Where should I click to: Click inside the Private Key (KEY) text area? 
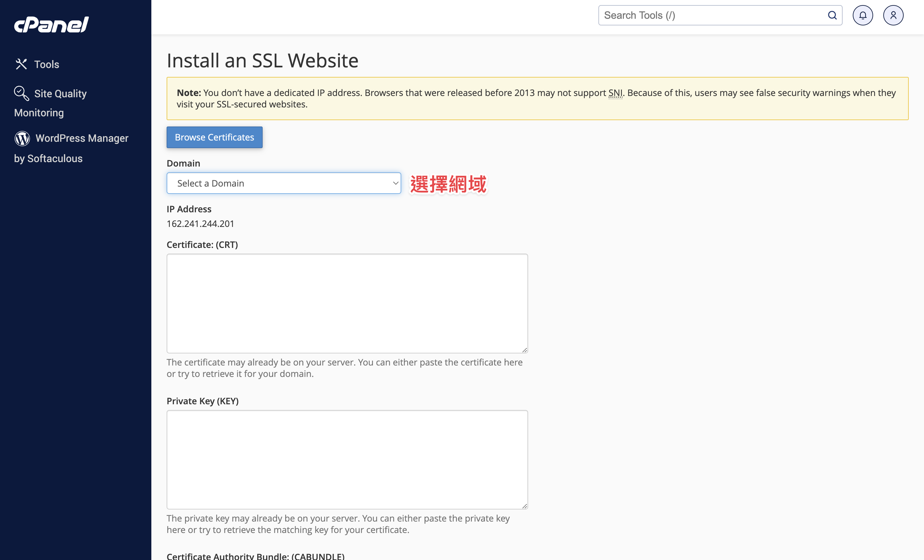[347, 460]
